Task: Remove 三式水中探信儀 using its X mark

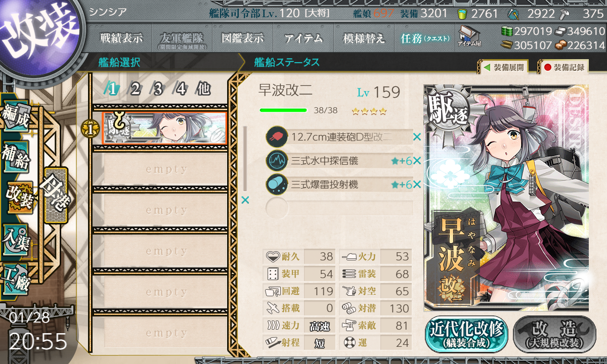Action: [417, 161]
